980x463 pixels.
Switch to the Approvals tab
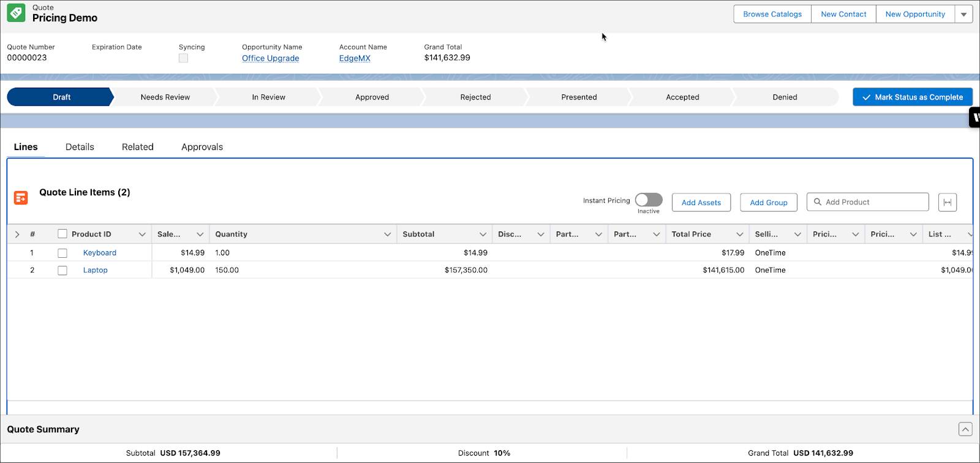coord(202,147)
